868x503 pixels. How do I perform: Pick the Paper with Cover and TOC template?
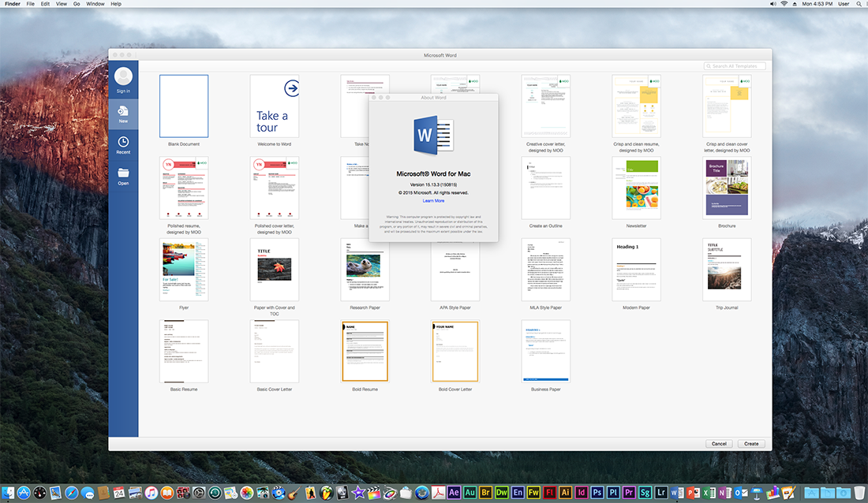[274, 270]
